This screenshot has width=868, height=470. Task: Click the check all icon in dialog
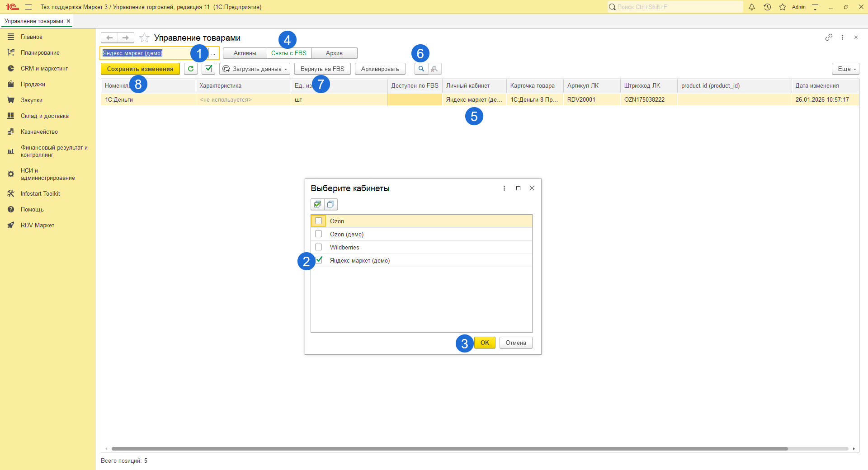317,204
